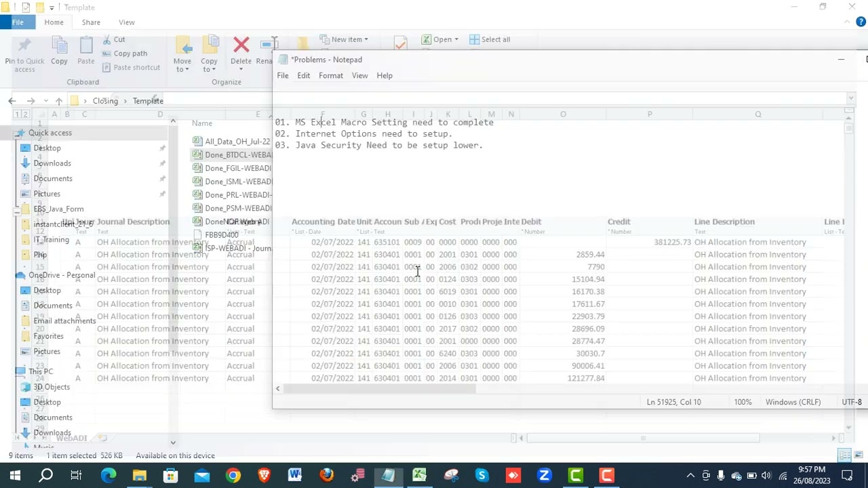Click the Explorer navigation pane scroll down arrow
The width and height of the screenshot is (868, 488).
pos(173,443)
